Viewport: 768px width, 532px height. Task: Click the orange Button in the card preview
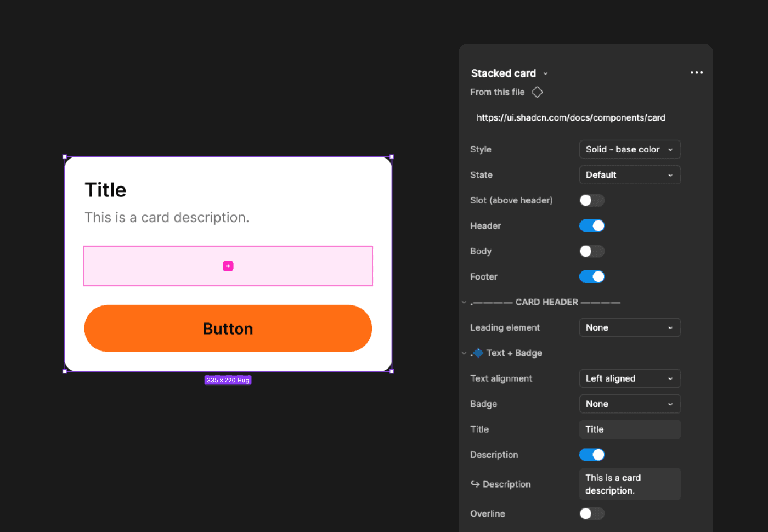(228, 329)
